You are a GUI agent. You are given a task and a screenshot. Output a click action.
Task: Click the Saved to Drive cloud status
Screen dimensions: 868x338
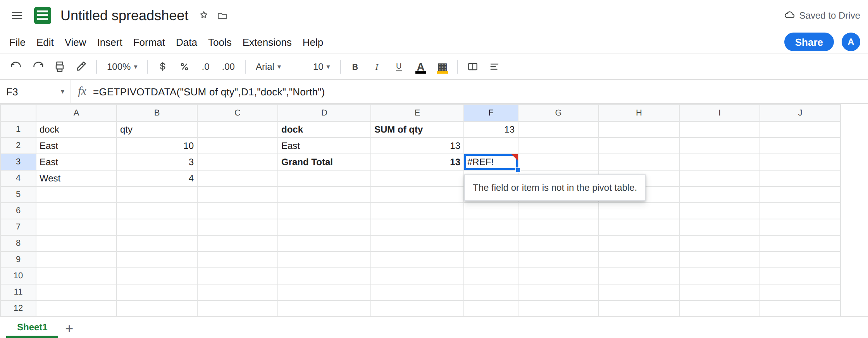[822, 16]
